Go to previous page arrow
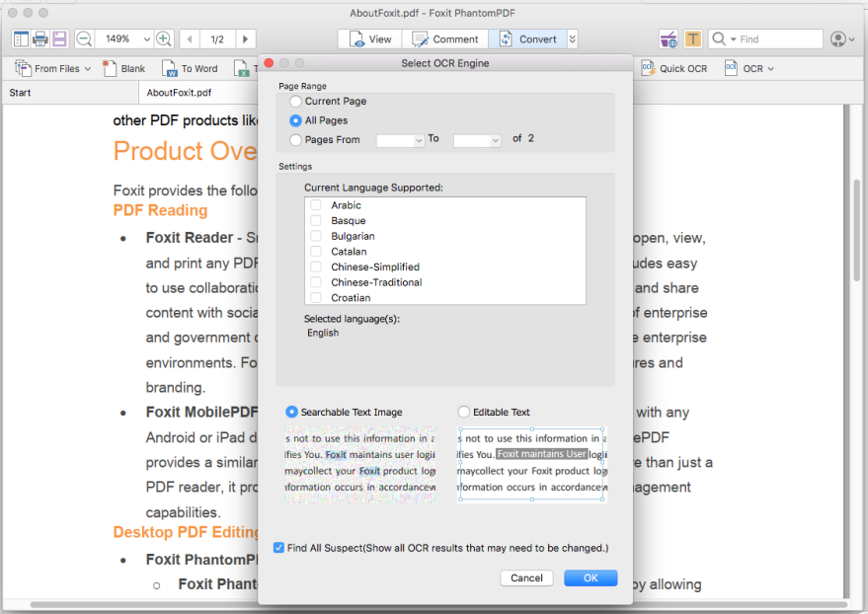This screenshot has height=614, width=868. coord(190,38)
